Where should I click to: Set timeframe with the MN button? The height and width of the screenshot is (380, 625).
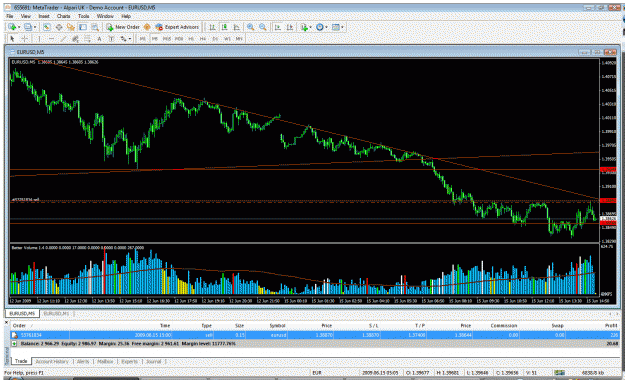pyautogui.click(x=239, y=39)
